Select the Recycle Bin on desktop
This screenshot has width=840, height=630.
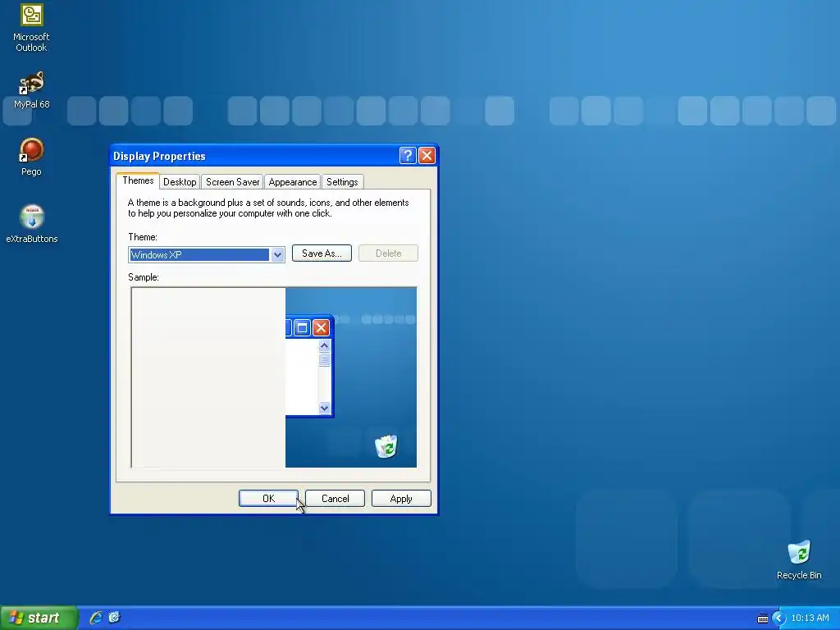(799, 560)
